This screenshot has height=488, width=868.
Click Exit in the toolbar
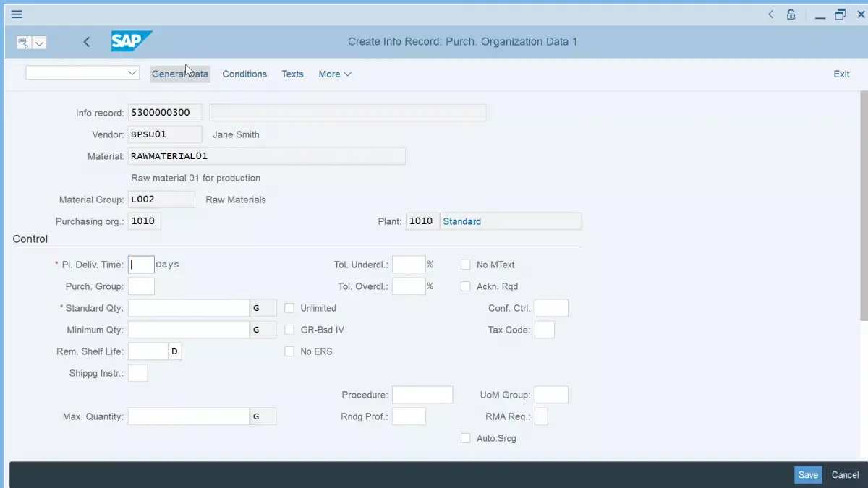(841, 74)
